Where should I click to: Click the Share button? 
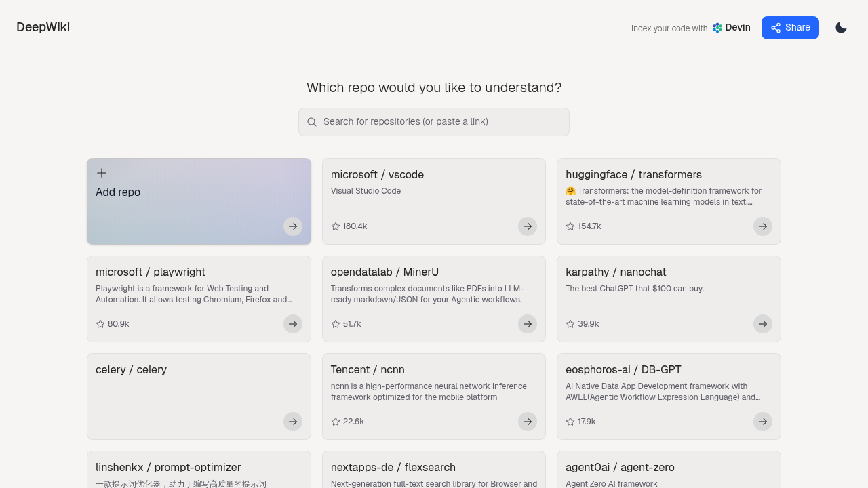click(x=790, y=28)
